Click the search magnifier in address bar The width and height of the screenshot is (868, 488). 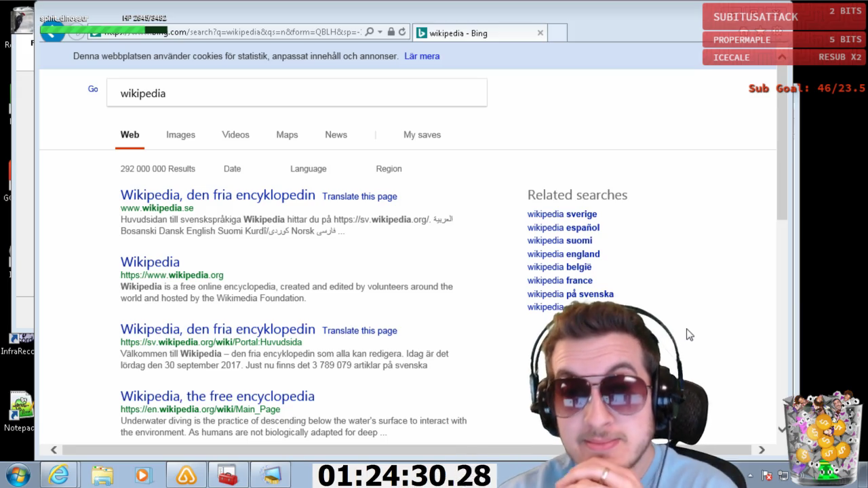(x=370, y=32)
